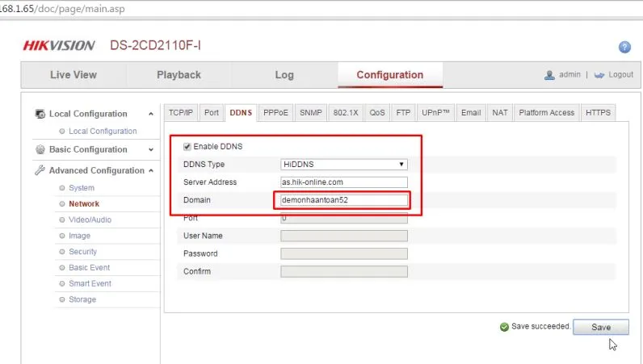The image size is (643, 364).
Task: Switch to the Live View tab
Action: 73,75
